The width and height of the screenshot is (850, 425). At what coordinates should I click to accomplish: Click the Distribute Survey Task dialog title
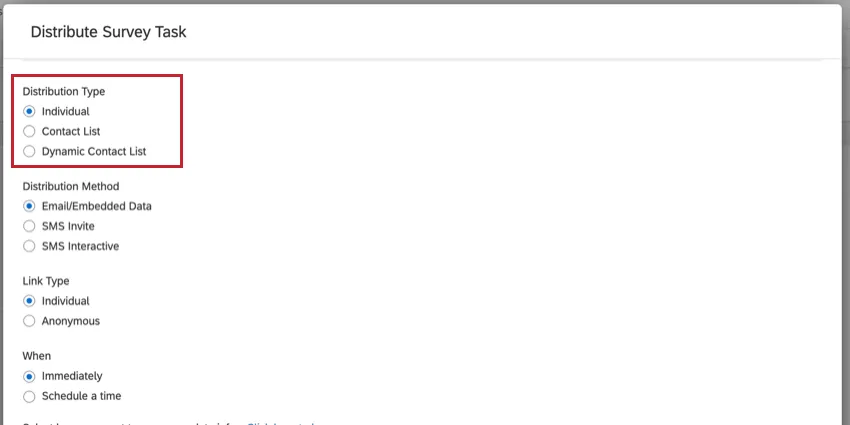tap(108, 32)
